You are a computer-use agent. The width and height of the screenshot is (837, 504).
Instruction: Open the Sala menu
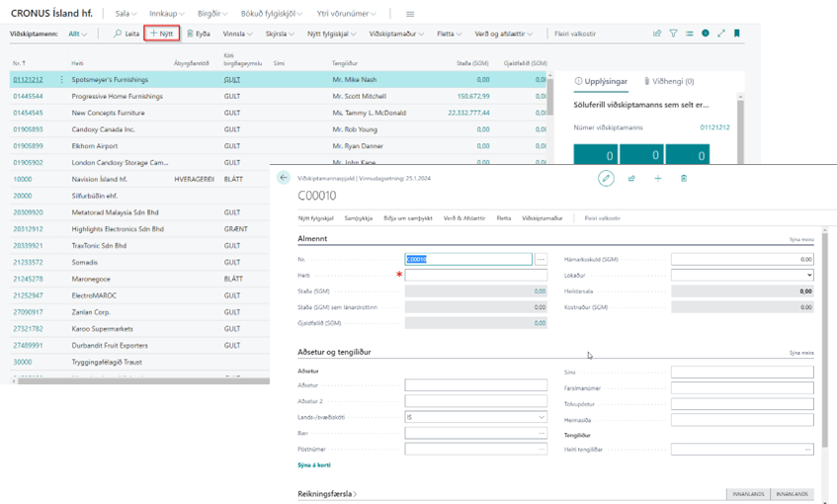126,13
